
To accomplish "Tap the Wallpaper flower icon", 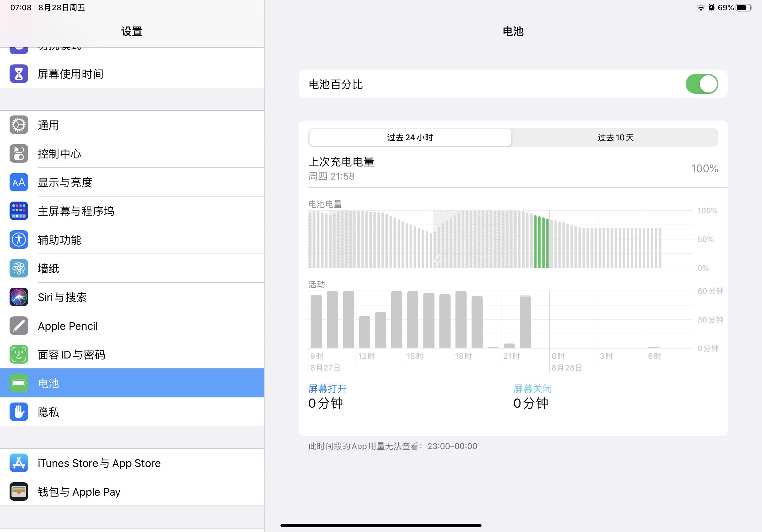I will pyautogui.click(x=19, y=268).
